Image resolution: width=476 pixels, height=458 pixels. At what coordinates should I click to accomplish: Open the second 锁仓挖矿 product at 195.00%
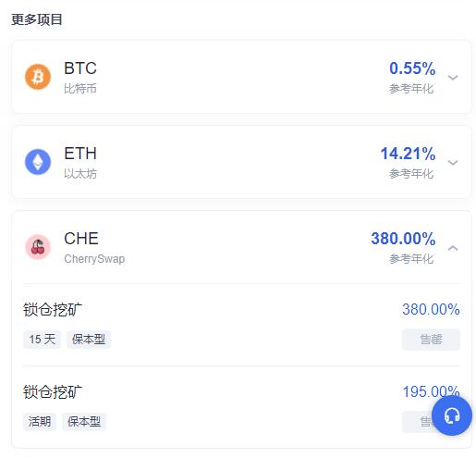[53, 391]
